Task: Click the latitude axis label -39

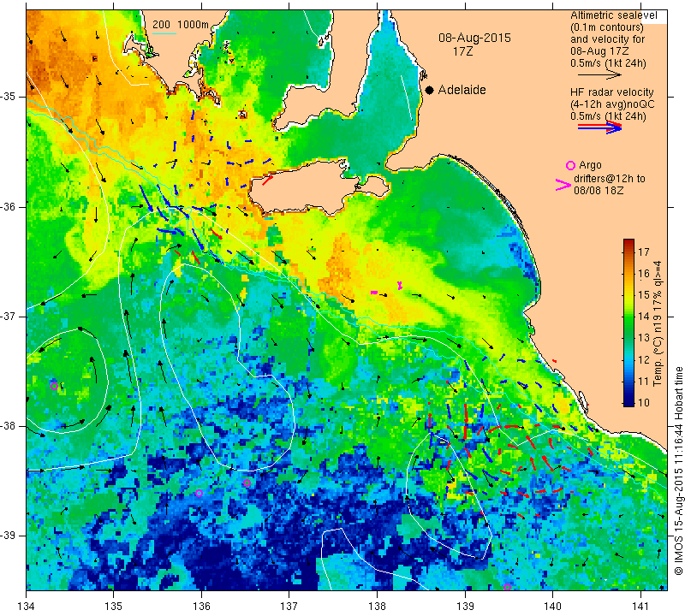Action: (x=9, y=536)
